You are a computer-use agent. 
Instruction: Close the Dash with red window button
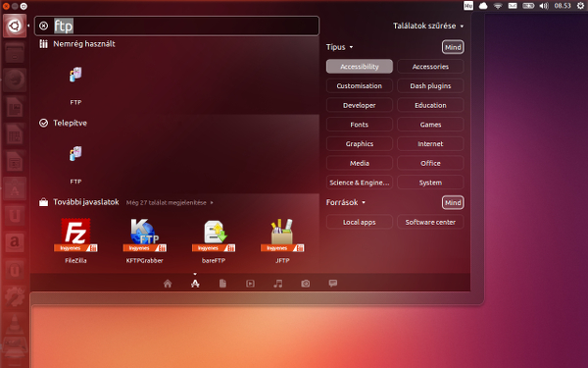coord(6,6)
